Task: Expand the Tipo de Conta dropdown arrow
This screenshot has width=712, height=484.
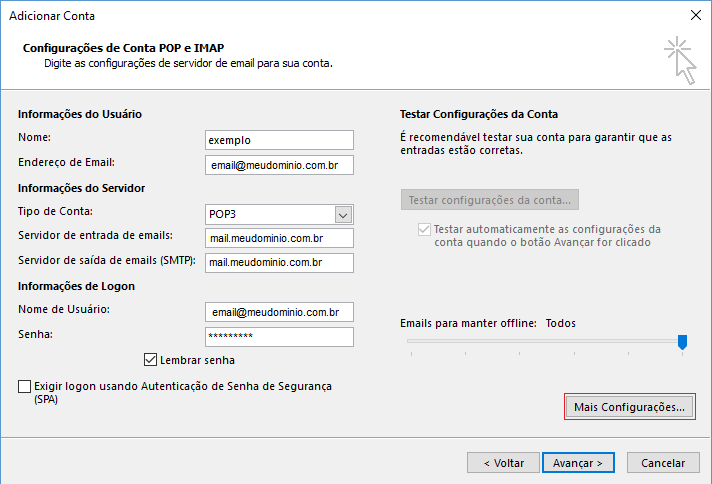Action: tap(344, 214)
